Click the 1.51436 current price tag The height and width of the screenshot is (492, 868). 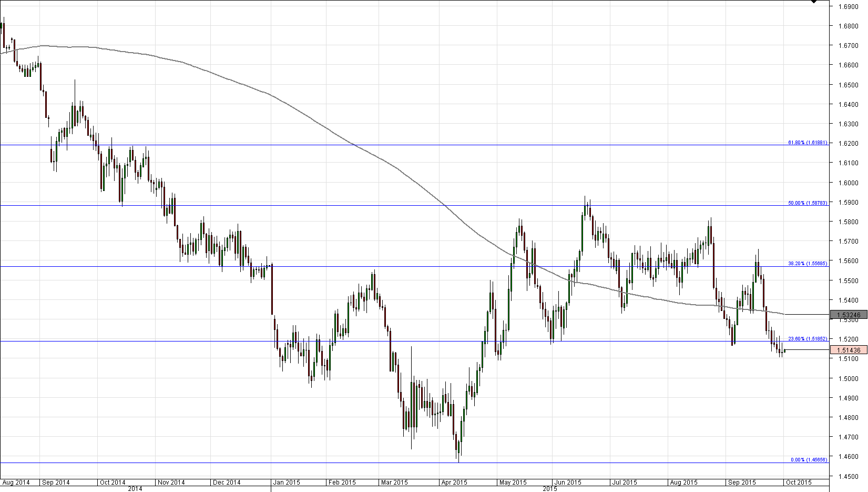point(849,350)
